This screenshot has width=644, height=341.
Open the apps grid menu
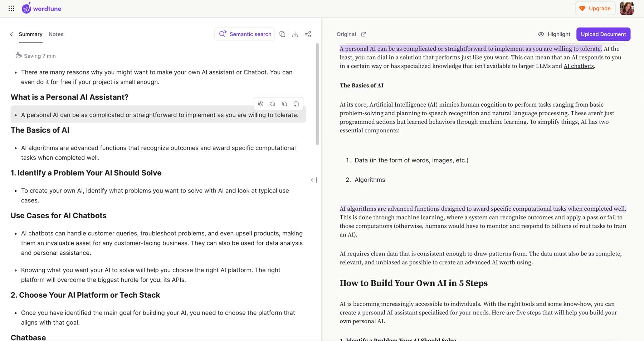pos(11,8)
